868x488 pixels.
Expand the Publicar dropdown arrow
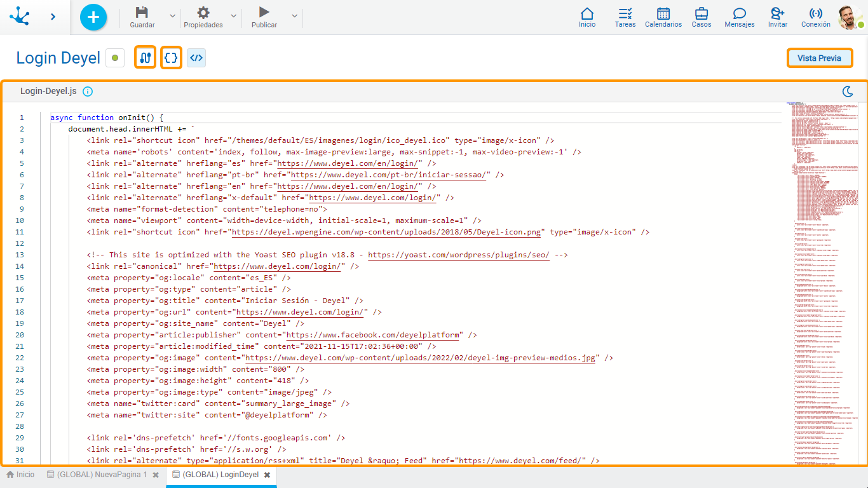click(294, 16)
